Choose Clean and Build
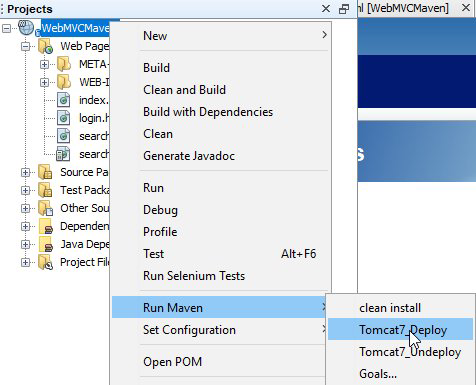Screen dimensions: 476x385 click(x=221, y=90)
